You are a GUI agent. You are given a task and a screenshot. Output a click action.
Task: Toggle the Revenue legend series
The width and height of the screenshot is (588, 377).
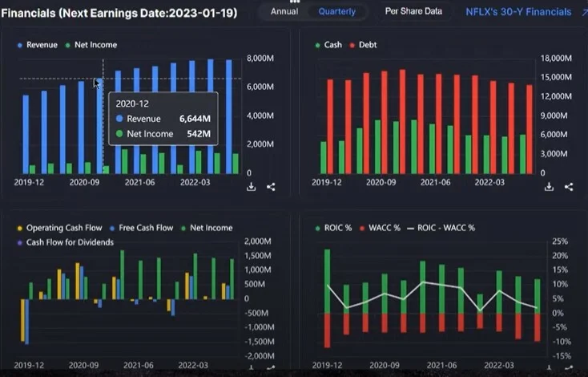click(x=38, y=45)
